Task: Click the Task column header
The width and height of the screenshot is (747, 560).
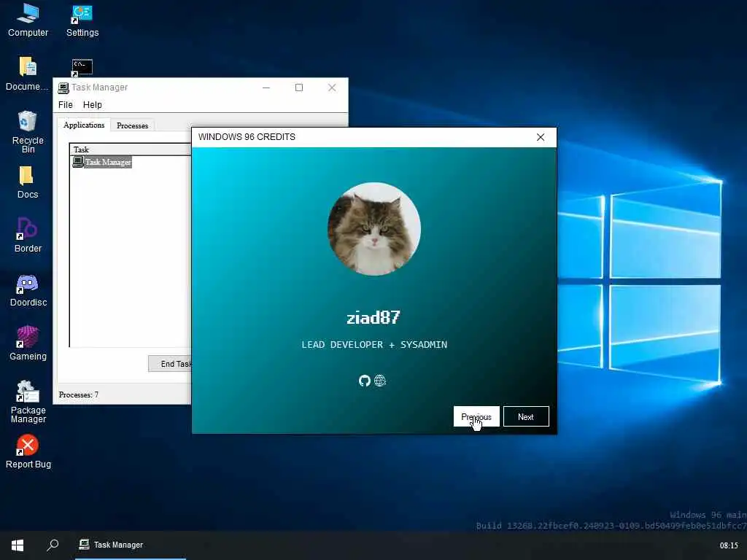Action: (x=131, y=149)
